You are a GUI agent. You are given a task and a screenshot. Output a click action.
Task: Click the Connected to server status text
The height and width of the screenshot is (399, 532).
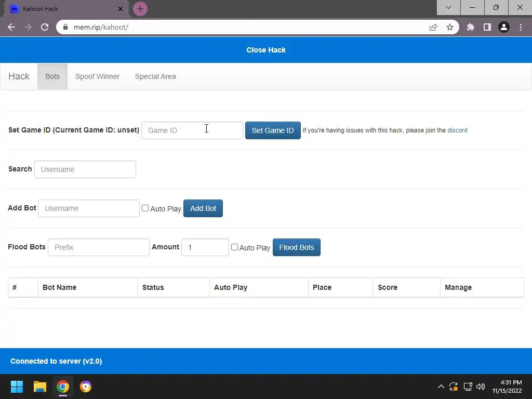(x=56, y=361)
